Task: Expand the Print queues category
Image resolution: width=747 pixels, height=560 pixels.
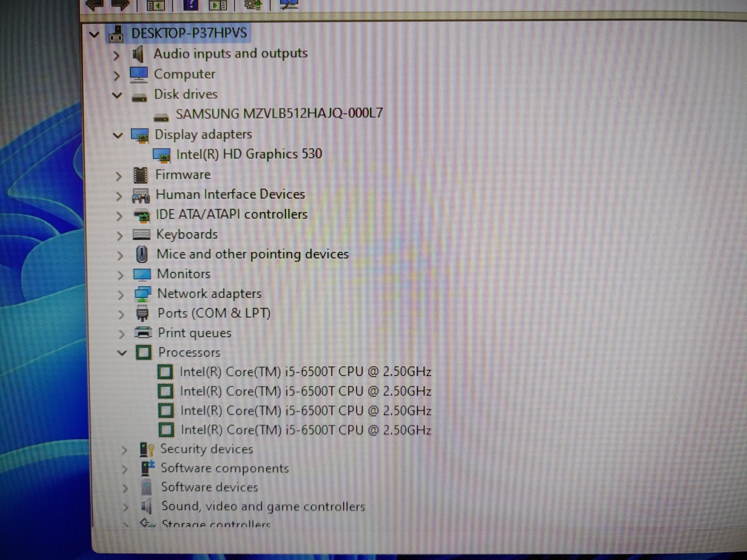Action: 122,334
